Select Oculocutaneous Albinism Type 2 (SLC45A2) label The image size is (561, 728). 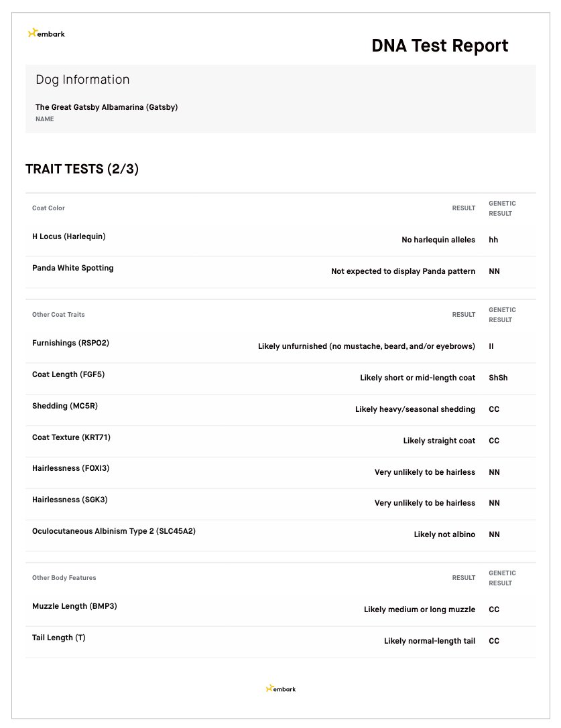[x=114, y=530]
